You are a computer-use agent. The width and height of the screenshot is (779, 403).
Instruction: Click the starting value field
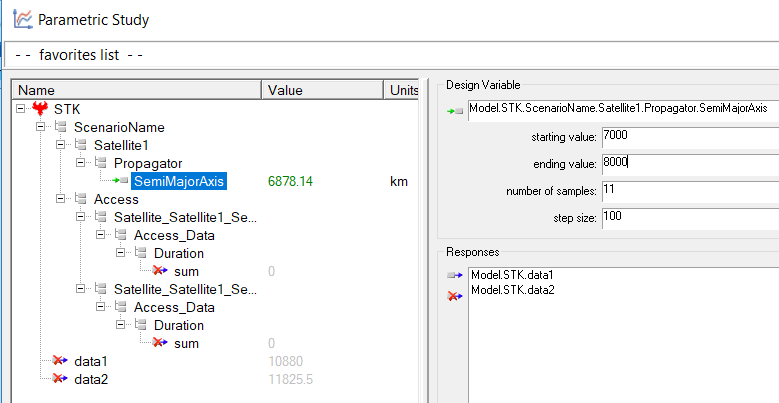click(x=691, y=137)
